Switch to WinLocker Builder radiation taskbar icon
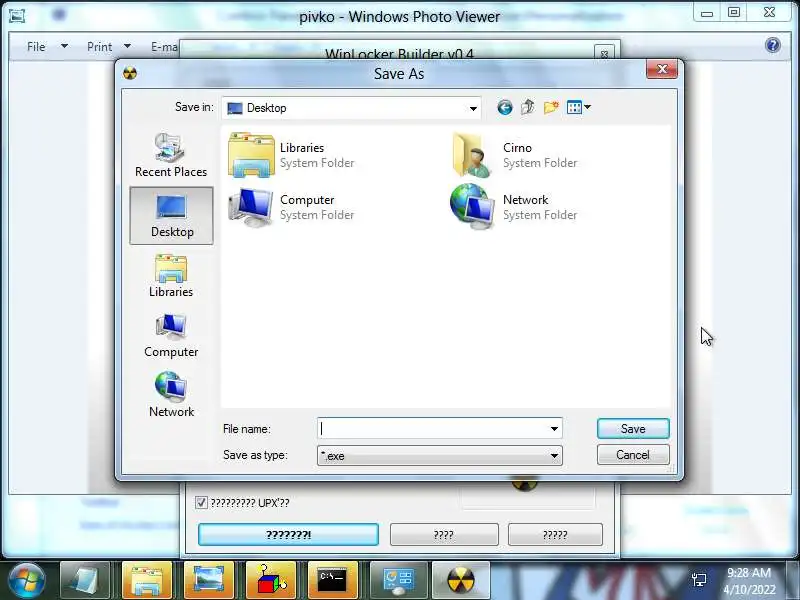This screenshot has height=600, width=800. click(461, 581)
